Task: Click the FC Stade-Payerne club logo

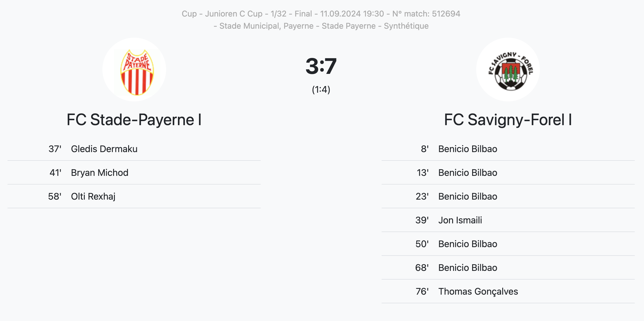Action: pyautogui.click(x=134, y=70)
